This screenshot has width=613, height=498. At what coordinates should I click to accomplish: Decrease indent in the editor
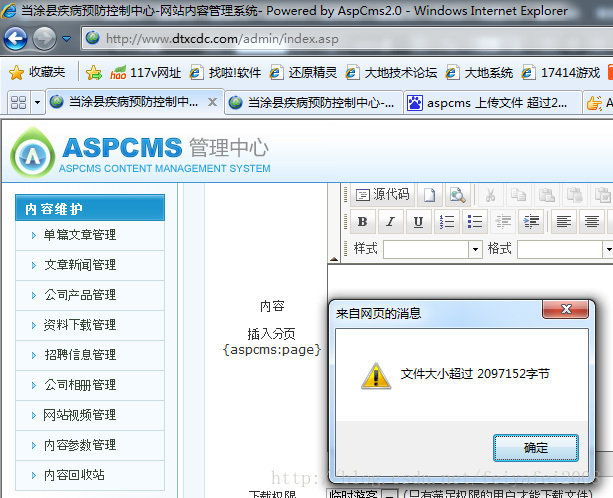pos(503,222)
